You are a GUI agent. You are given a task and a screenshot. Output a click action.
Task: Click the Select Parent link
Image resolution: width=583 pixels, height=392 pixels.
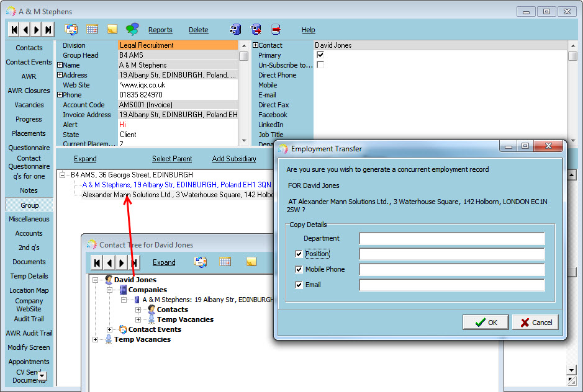172,159
